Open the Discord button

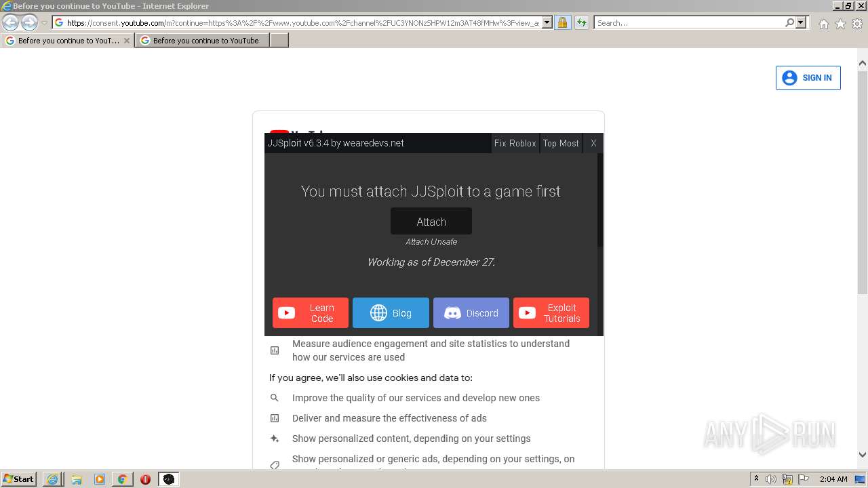pyautogui.click(x=471, y=313)
